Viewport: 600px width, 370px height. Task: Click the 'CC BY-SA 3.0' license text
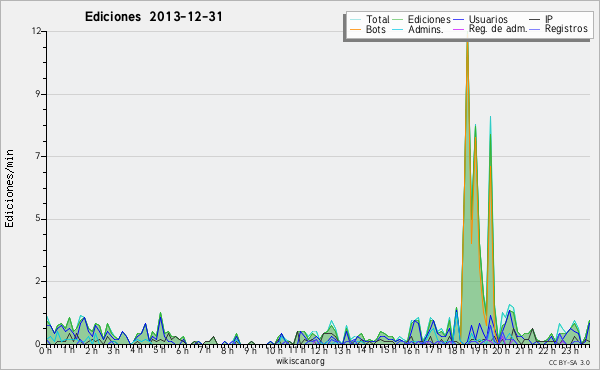569,363
